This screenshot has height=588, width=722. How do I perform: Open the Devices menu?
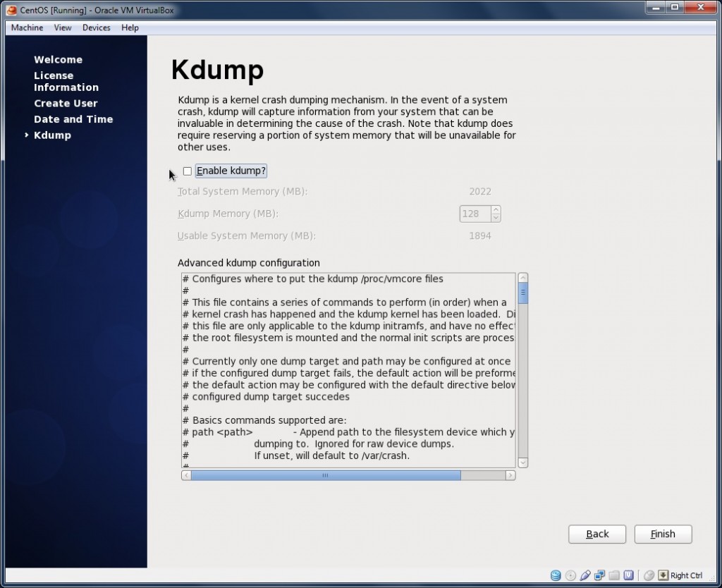pyautogui.click(x=96, y=27)
